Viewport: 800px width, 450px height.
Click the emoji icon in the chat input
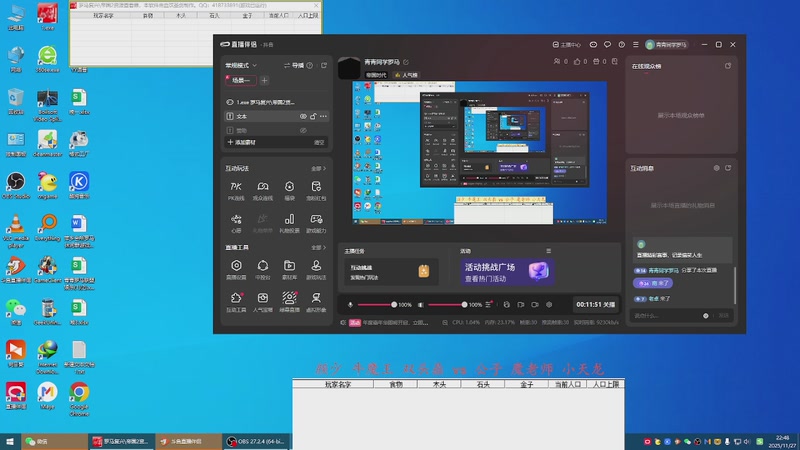coord(706,316)
